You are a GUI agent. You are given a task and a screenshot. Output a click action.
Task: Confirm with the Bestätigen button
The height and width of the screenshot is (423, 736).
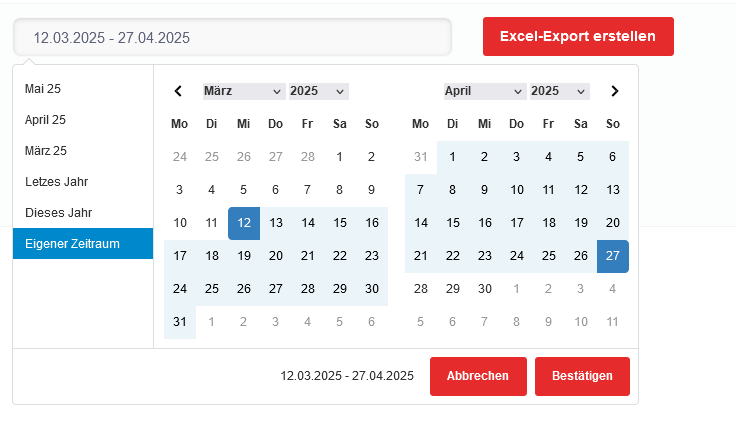coord(582,376)
